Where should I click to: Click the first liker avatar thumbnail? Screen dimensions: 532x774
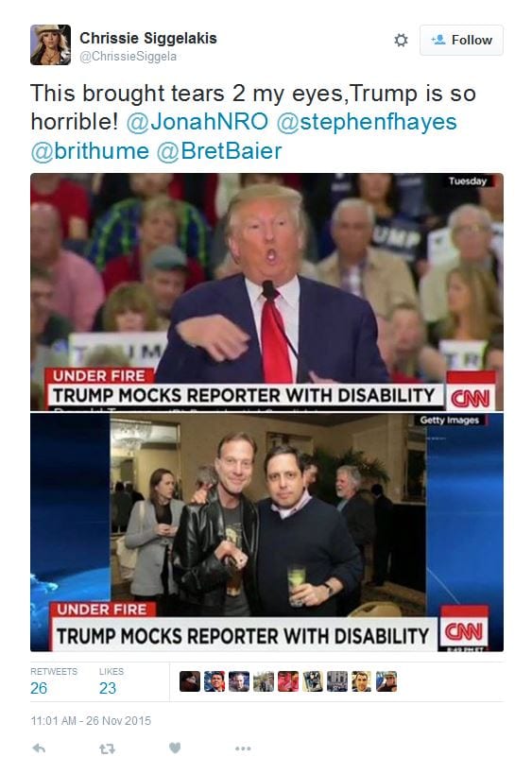190,681
